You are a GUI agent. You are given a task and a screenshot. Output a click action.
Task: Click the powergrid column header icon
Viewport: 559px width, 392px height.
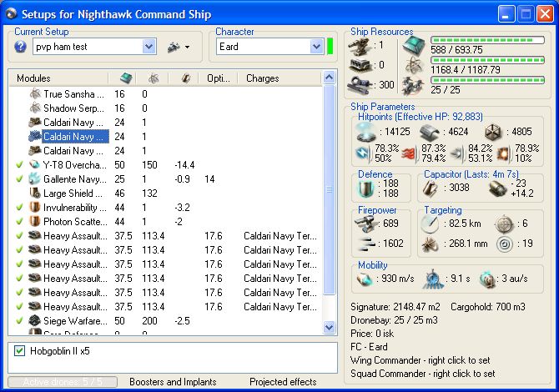pos(154,78)
